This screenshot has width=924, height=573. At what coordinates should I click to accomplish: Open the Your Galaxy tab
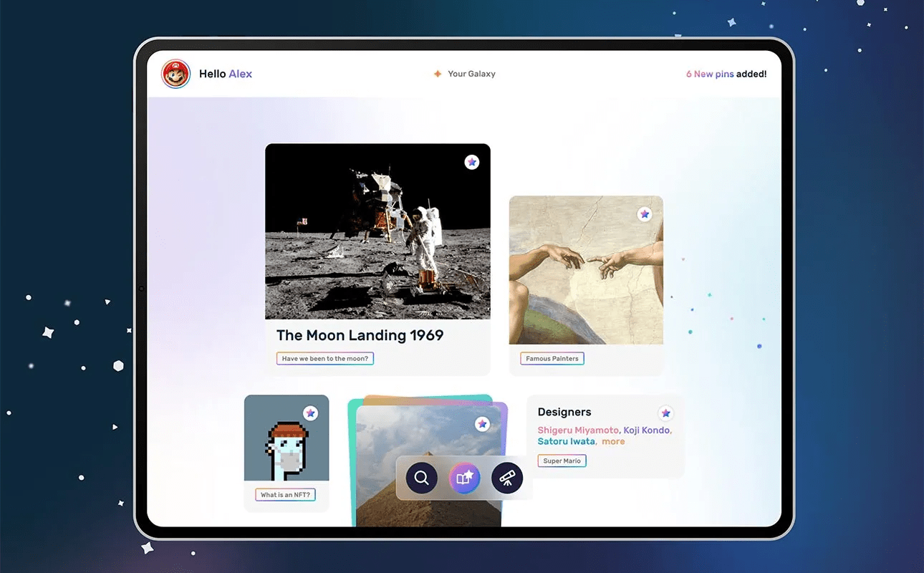(x=471, y=74)
